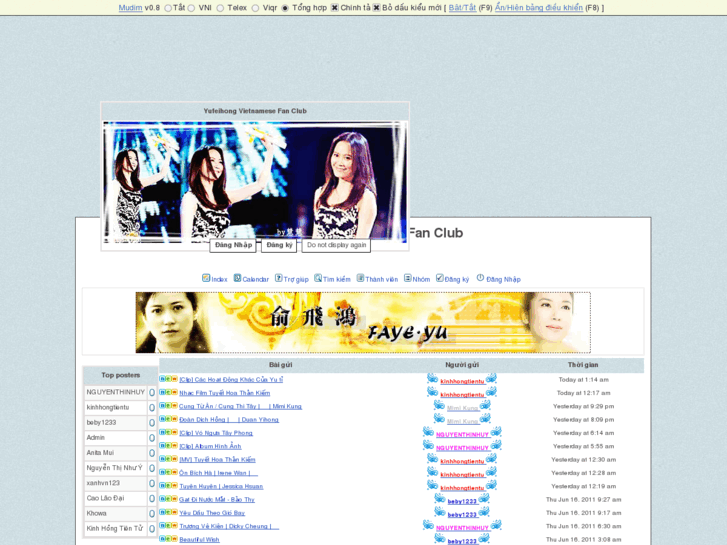Screen dimensions: 727x545
Task: Click the Calendar menu icon
Action: click(x=237, y=278)
